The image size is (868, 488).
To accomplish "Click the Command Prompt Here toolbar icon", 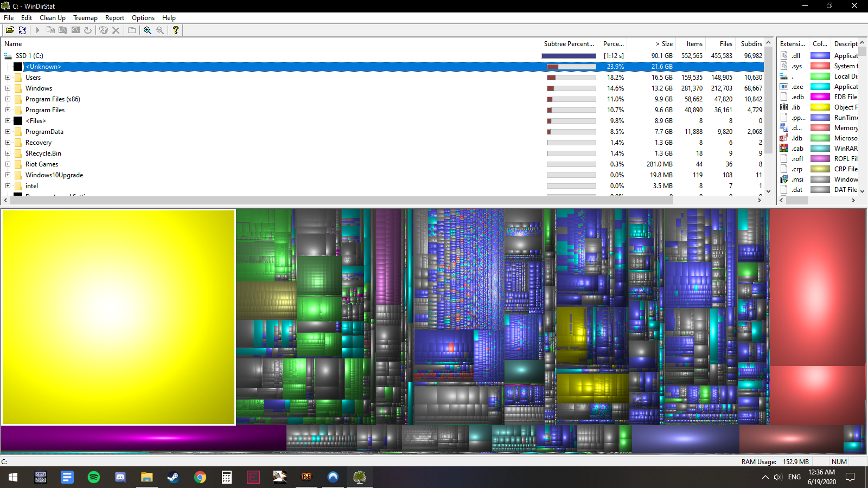I will 75,30.
